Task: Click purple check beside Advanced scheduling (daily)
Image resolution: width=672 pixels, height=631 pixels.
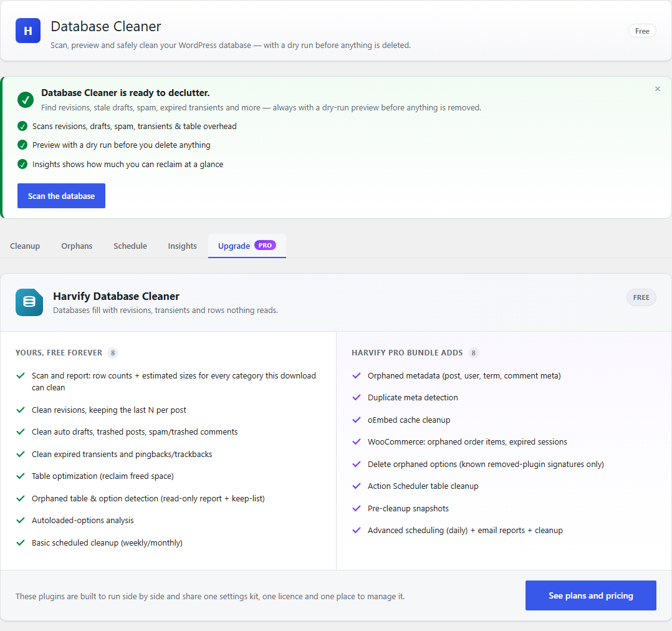Action: 357,530
